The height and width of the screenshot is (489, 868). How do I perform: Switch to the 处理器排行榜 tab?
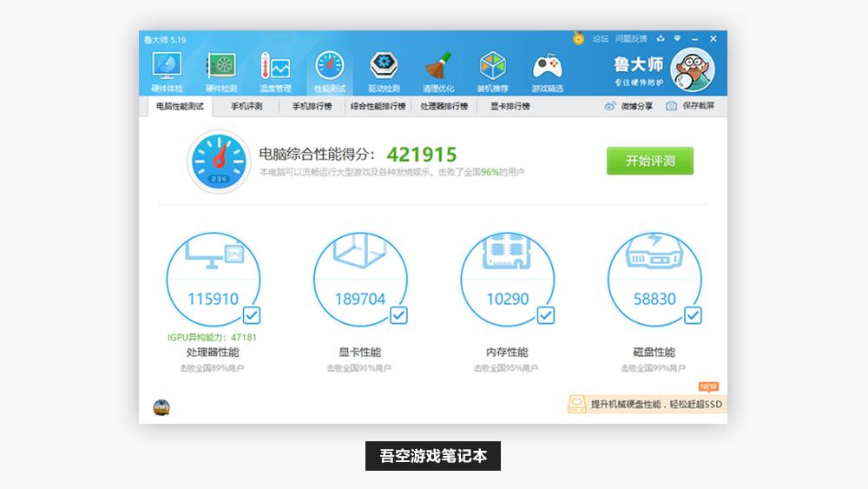(x=444, y=106)
